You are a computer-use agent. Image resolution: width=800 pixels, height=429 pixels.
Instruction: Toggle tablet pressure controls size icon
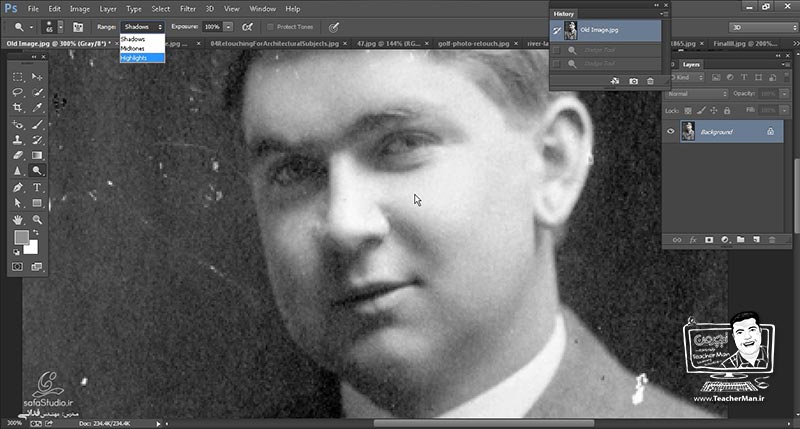pyautogui.click(x=333, y=27)
